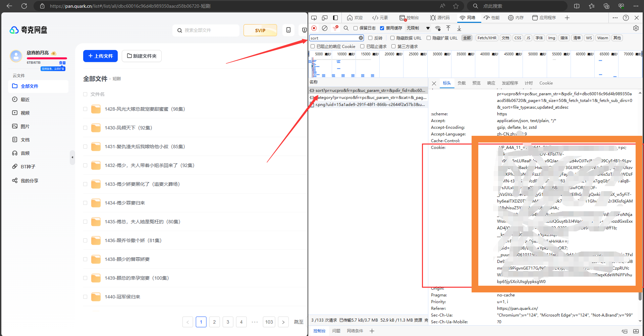The width and height of the screenshot is (644, 336).
Task: Check 已阻止的响应 Cookie checkbox
Action: [x=313, y=46]
